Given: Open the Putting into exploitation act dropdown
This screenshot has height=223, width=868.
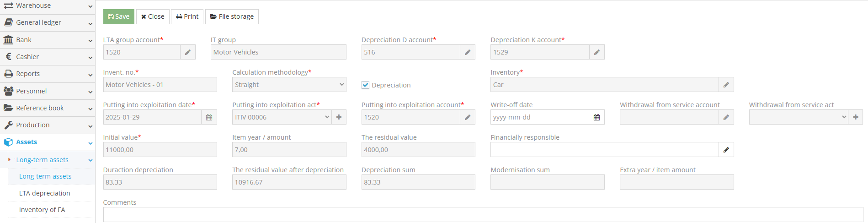Looking at the screenshot, I should pos(282,117).
